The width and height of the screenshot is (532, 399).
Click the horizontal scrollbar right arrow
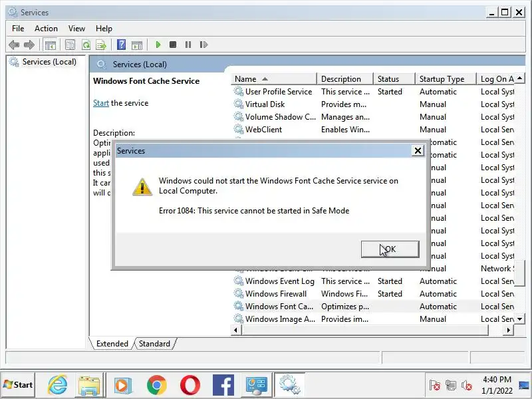click(508, 330)
